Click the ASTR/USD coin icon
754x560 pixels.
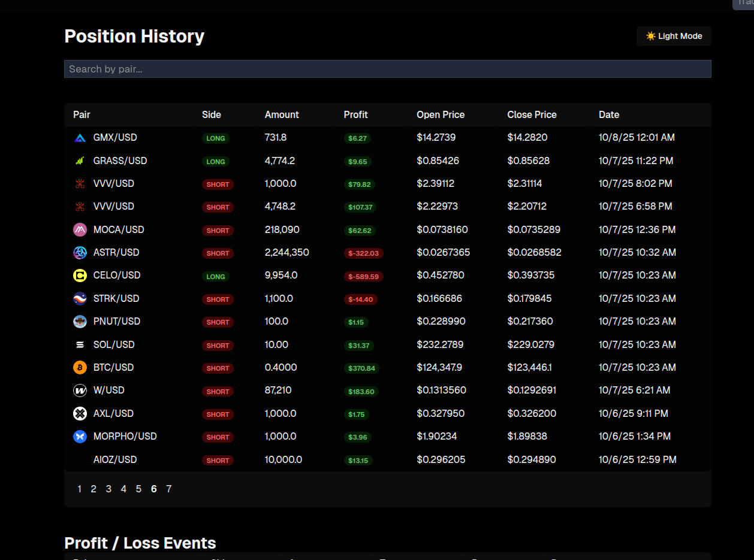pos(80,252)
